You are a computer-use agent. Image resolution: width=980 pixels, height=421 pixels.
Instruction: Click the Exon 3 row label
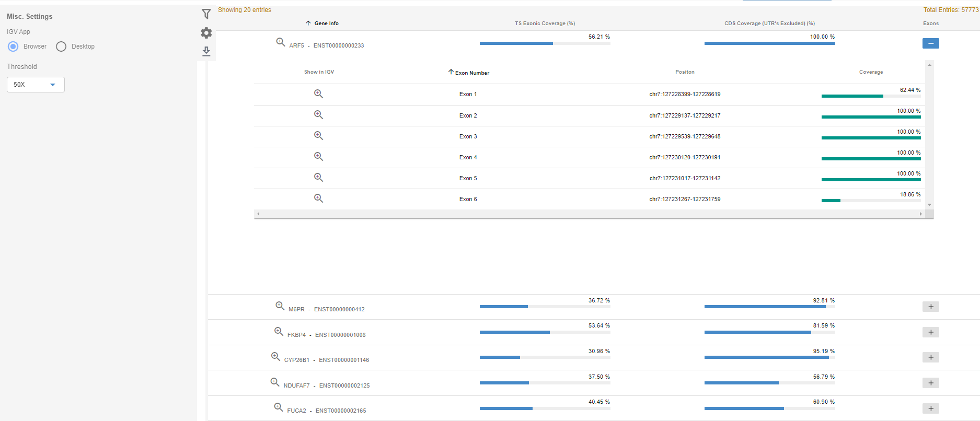(468, 136)
